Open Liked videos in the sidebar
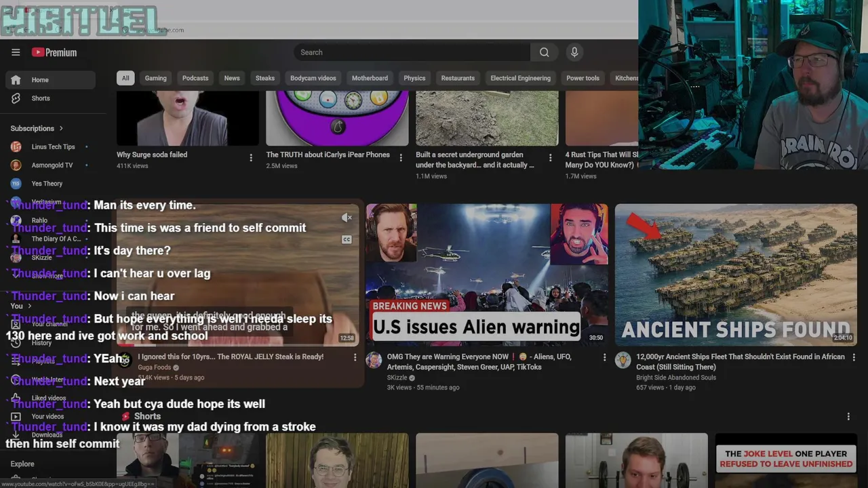Screen dimensions: 868x488 [x=50, y=398]
